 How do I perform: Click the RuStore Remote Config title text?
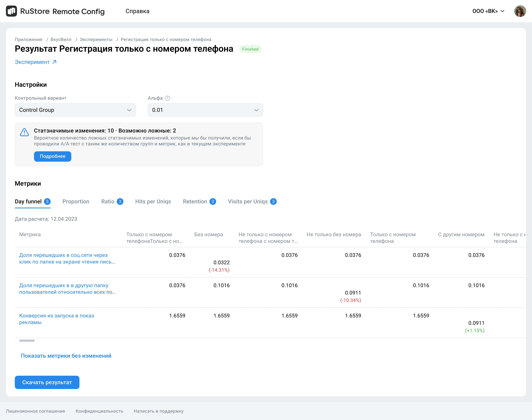(x=63, y=11)
